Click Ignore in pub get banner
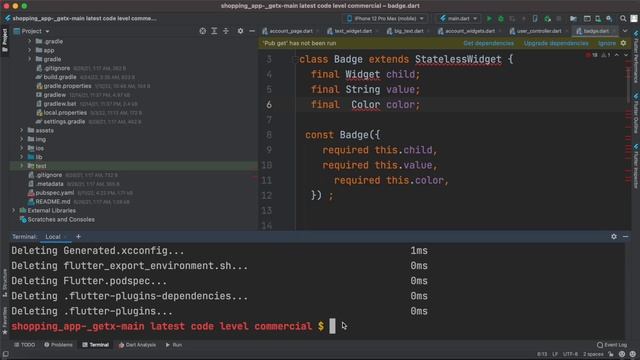Image resolution: width=640 pixels, height=360 pixels. tap(607, 43)
